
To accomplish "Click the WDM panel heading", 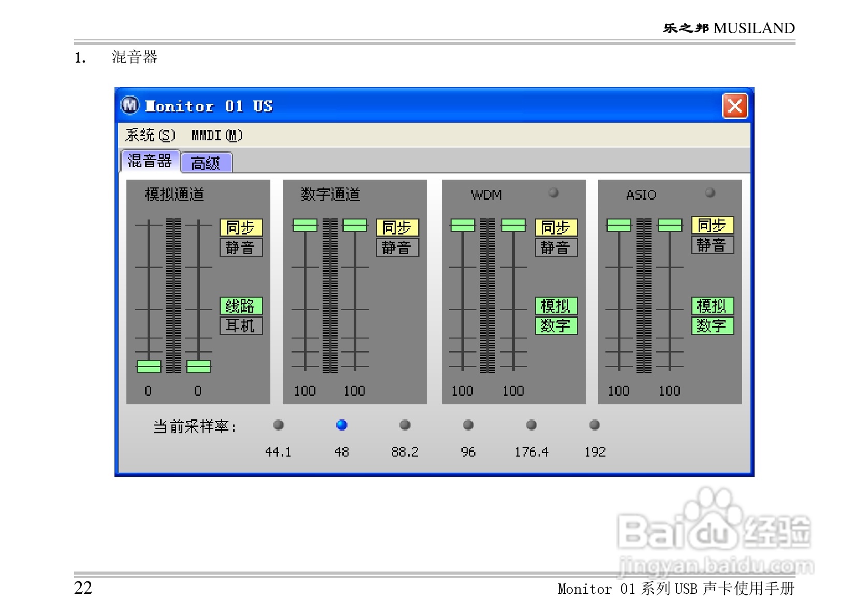I will pyautogui.click(x=486, y=195).
